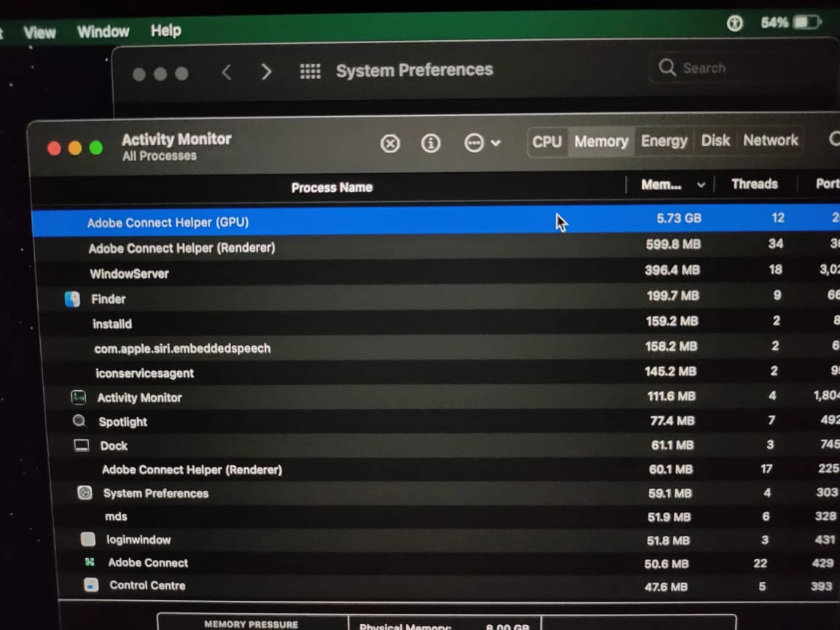Switch to the Network tab

pos(770,140)
